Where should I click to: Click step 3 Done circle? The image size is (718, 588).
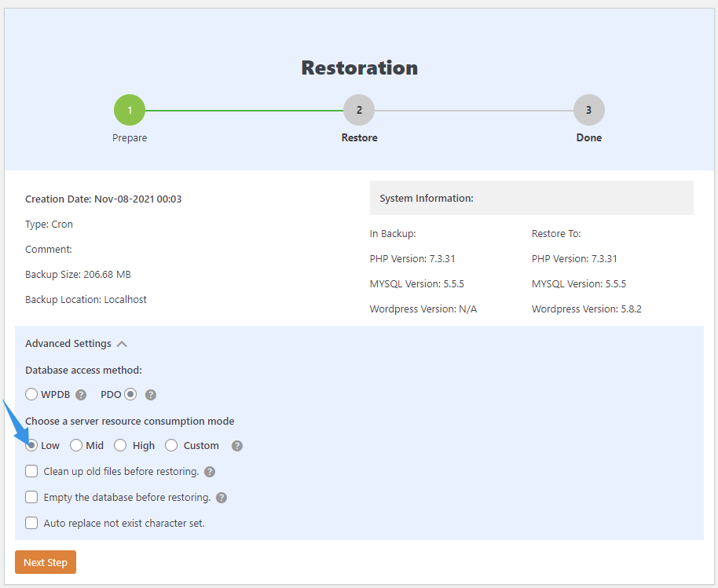point(589,110)
